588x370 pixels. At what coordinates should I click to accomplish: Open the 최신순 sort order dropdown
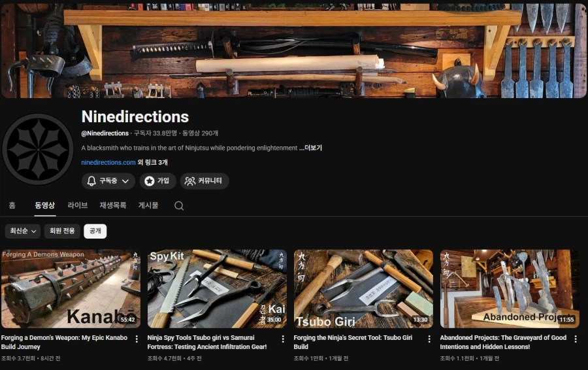point(23,231)
